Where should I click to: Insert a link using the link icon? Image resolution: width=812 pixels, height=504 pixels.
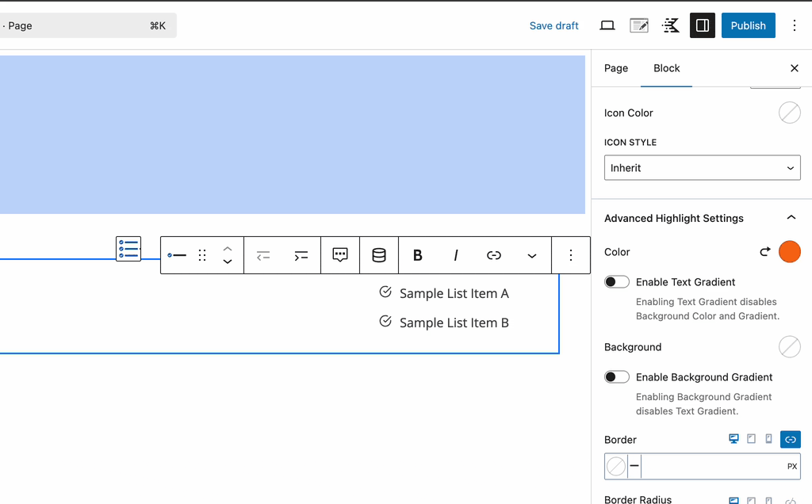[x=494, y=254]
